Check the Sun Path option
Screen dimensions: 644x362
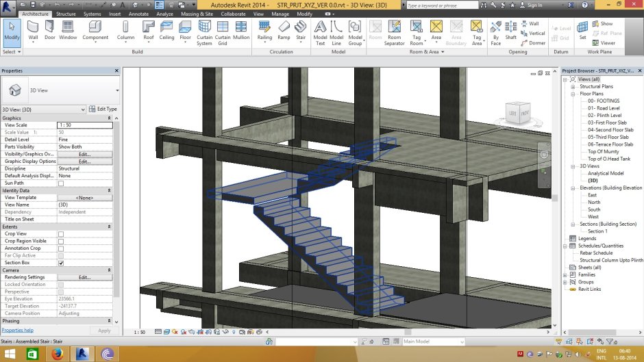click(x=61, y=183)
